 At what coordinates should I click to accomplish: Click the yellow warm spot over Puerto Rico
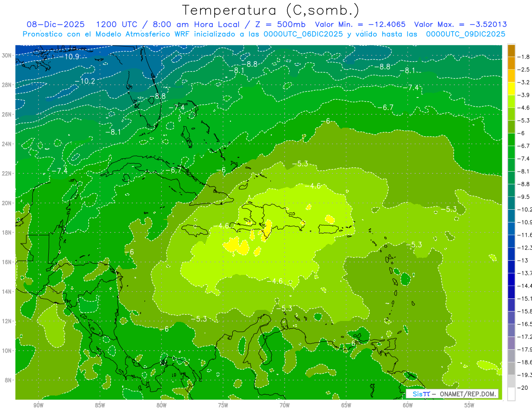point(329,219)
